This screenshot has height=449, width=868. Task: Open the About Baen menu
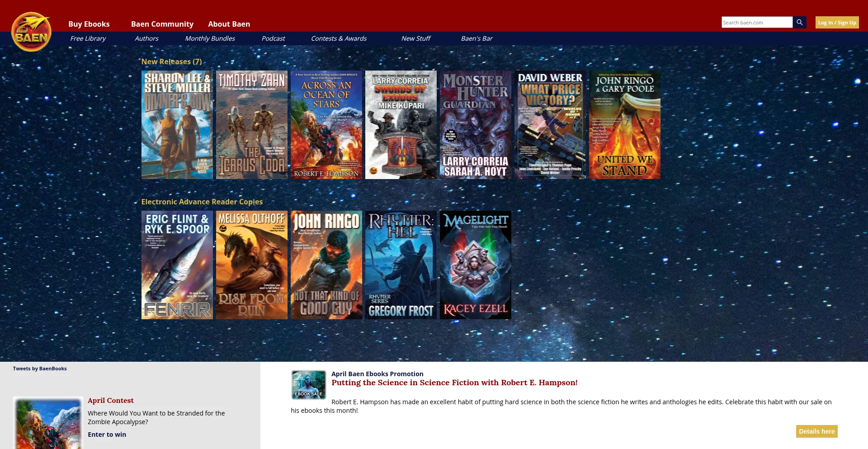pos(229,24)
